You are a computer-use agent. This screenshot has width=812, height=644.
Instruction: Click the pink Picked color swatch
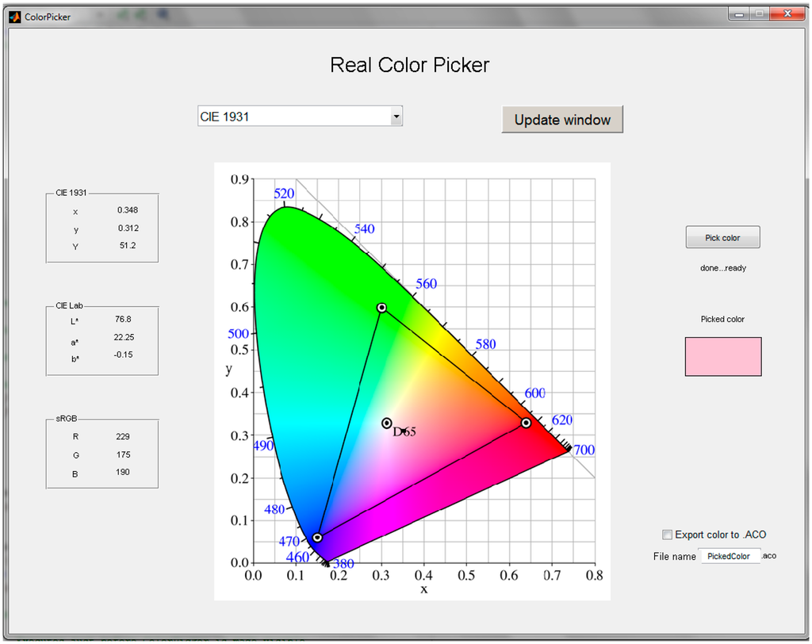(x=722, y=356)
